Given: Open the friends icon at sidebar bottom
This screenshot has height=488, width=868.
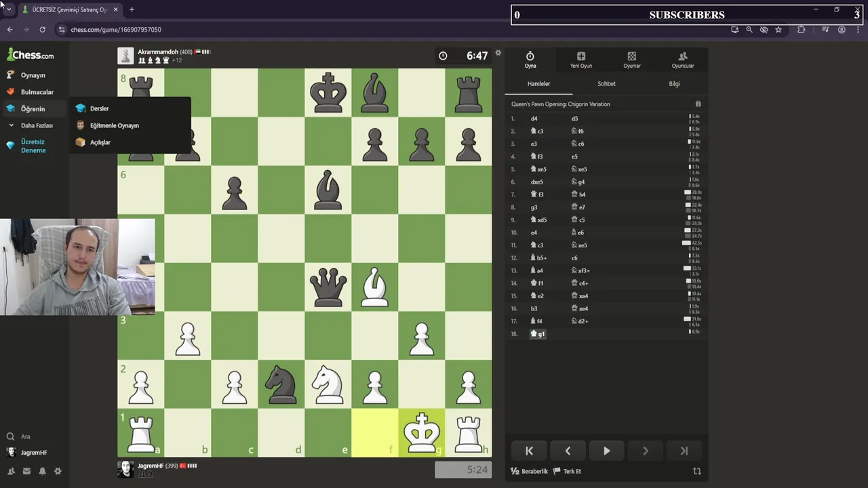Looking at the screenshot, I should (x=11, y=471).
